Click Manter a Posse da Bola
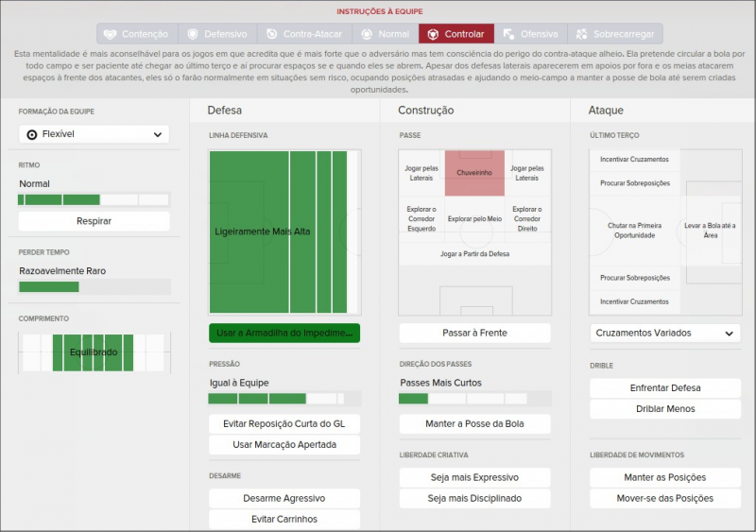Viewport: 756px width, 532px height. 474,424
